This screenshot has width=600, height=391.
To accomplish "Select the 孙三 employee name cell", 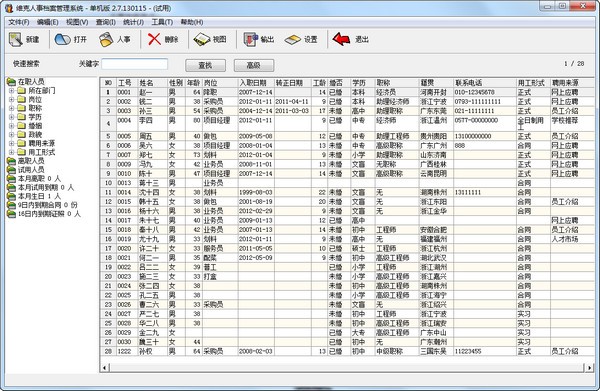I will [152, 111].
